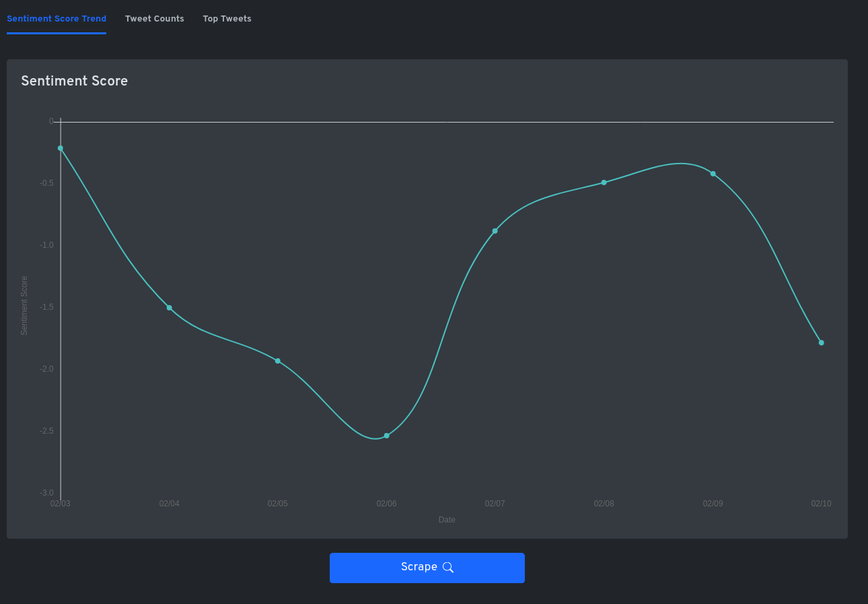This screenshot has height=604, width=868.
Task: Click the 'Sentiment Score' chart heading
Action: click(75, 81)
